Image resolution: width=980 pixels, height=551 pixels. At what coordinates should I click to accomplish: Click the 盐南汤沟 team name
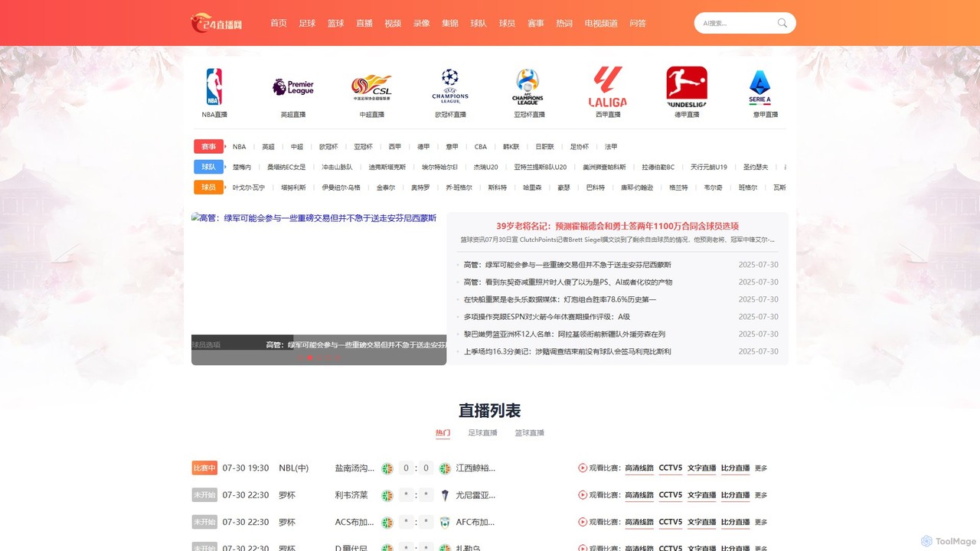tap(354, 468)
